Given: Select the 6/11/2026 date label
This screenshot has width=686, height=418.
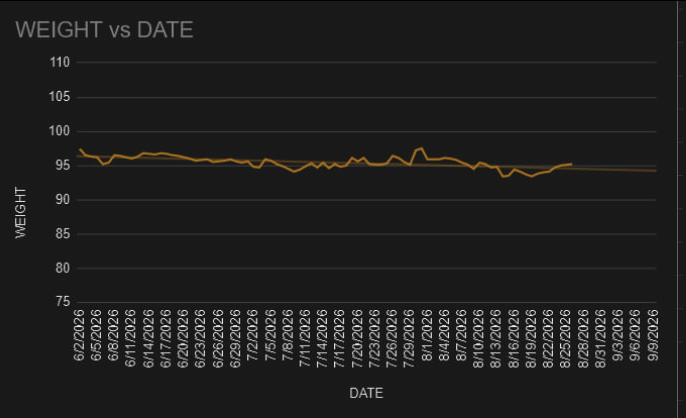Looking at the screenshot, I should click(x=131, y=338).
